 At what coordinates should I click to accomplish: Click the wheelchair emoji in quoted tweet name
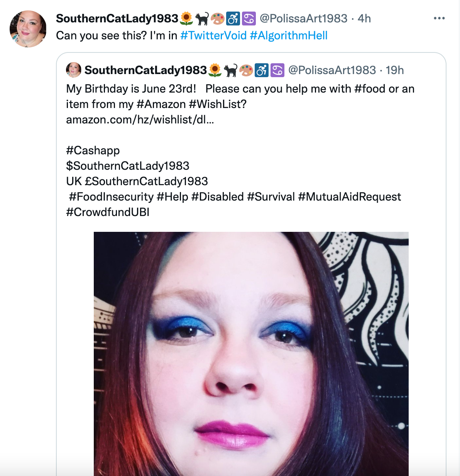pyautogui.click(x=261, y=70)
